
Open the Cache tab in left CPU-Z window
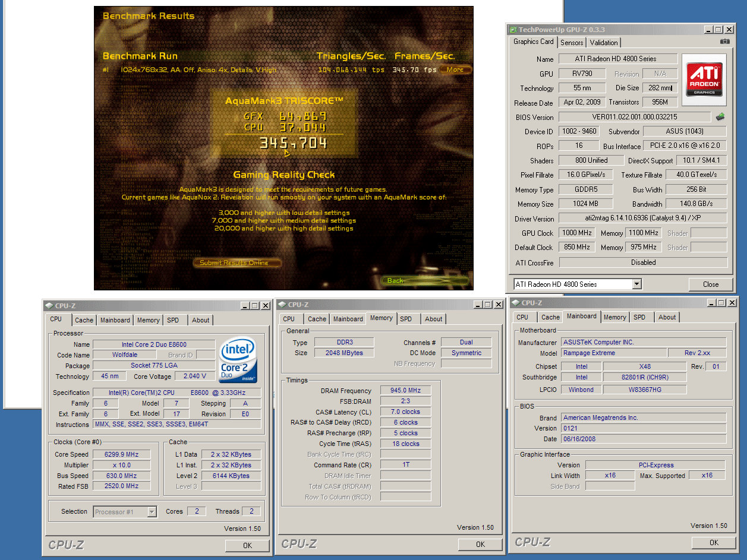coord(84,320)
